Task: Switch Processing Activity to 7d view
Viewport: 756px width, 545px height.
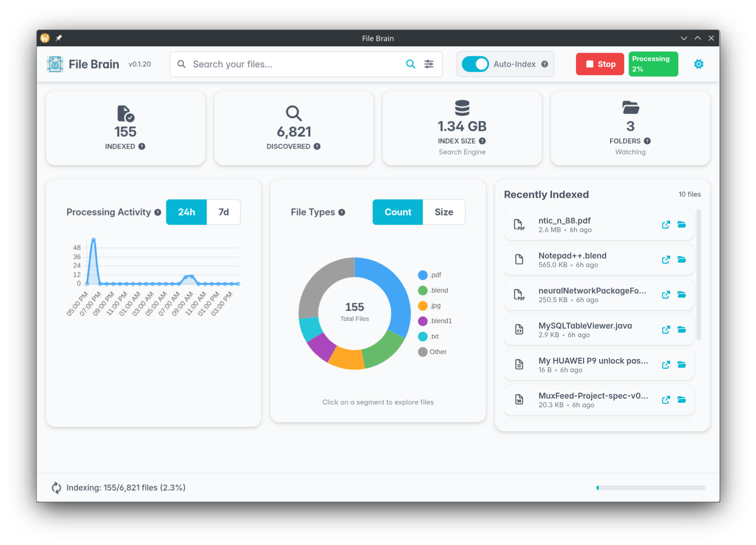Action: point(223,212)
